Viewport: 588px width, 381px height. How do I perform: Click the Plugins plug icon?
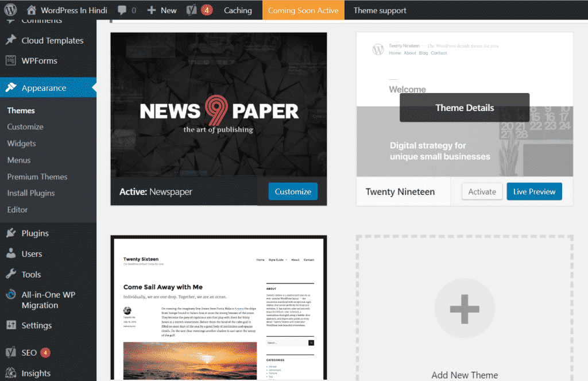tap(11, 233)
